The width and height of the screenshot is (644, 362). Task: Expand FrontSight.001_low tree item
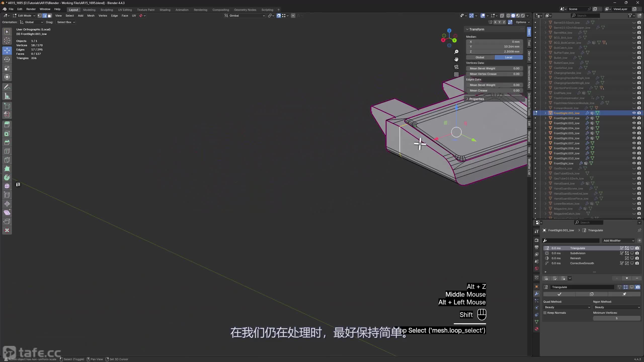(545, 113)
